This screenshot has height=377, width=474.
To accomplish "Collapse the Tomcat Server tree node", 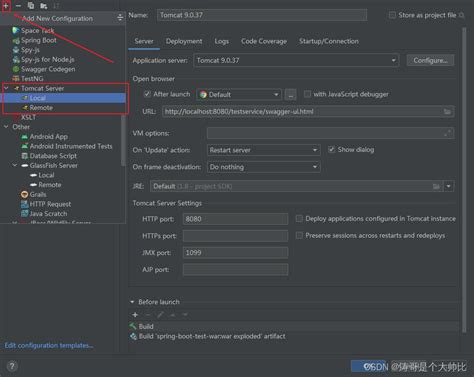I will point(6,88).
